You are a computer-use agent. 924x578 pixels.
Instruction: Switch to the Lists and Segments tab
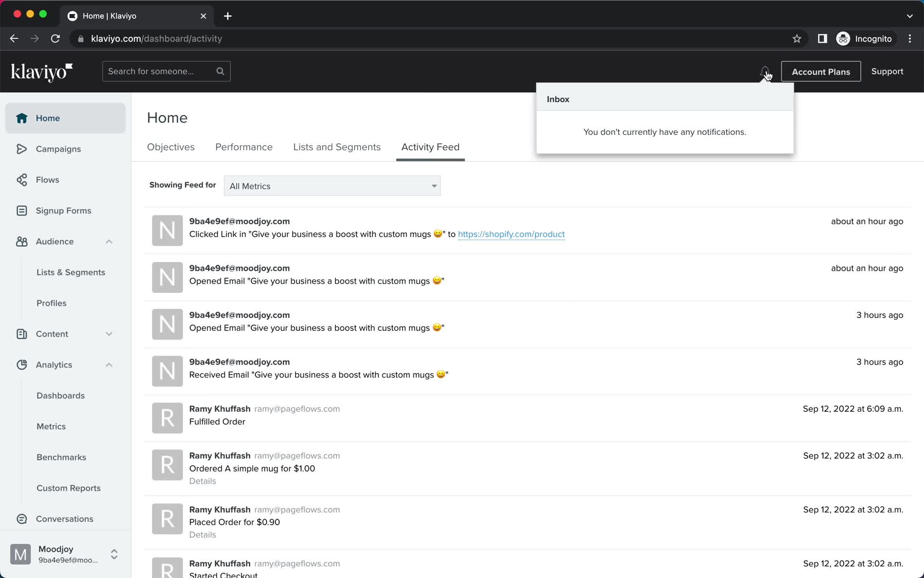(337, 147)
